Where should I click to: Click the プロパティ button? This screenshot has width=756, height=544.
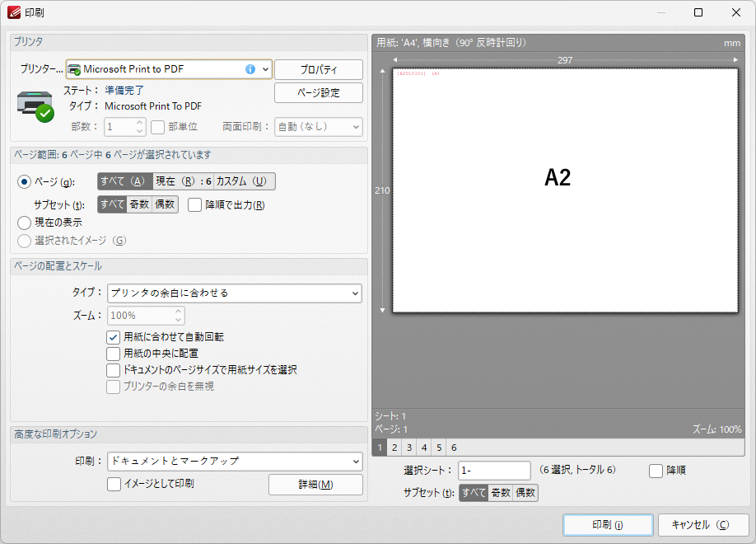pyautogui.click(x=318, y=69)
